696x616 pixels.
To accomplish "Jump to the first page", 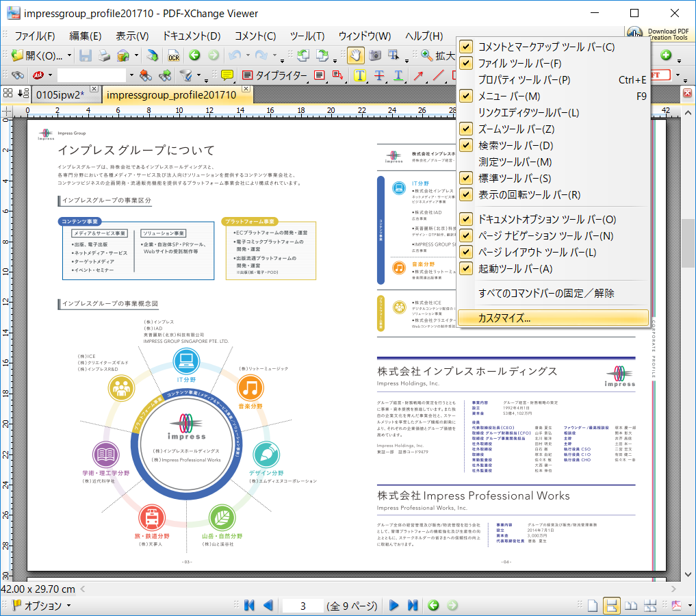I will point(249,605).
